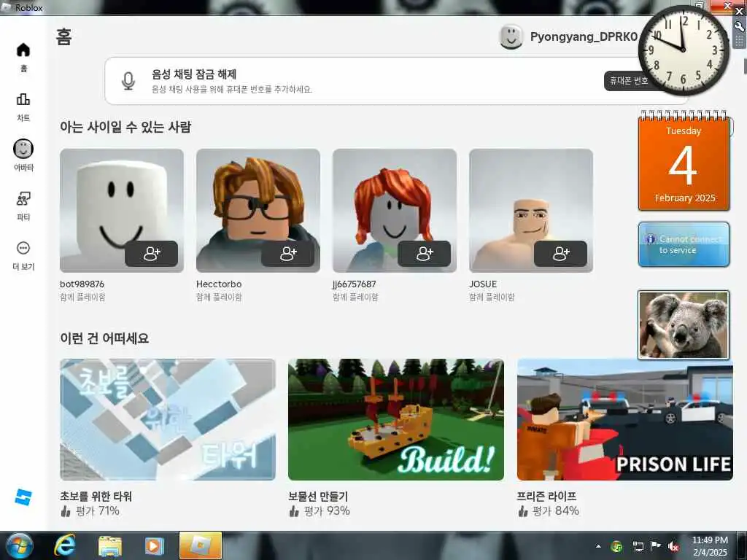Click the 보물선 만들기 game title

click(x=318, y=496)
